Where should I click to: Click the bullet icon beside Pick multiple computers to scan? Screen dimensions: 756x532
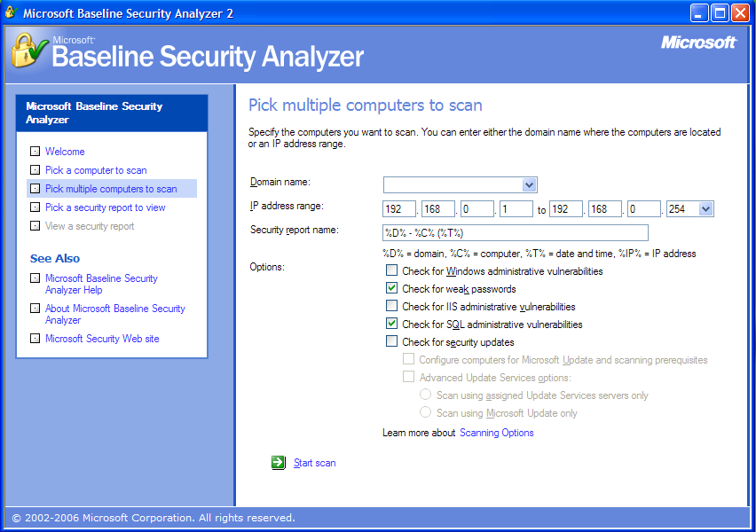coord(35,188)
